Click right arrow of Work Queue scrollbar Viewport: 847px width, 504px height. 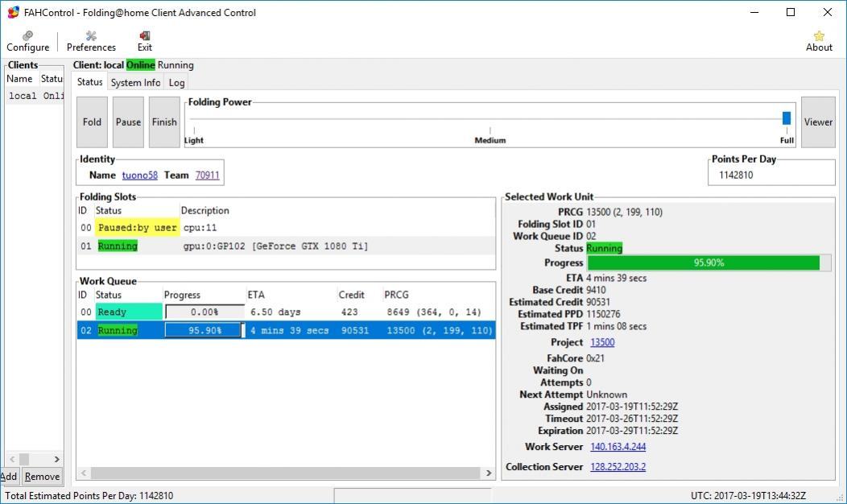(x=489, y=473)
